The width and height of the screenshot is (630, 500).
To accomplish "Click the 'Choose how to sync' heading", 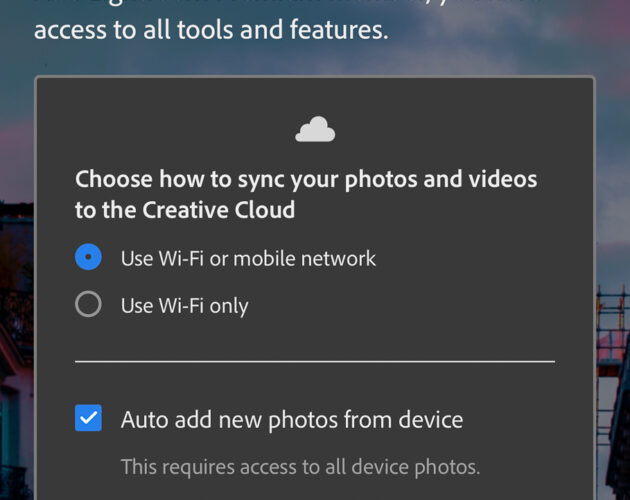I will click(x=306, y=180).
